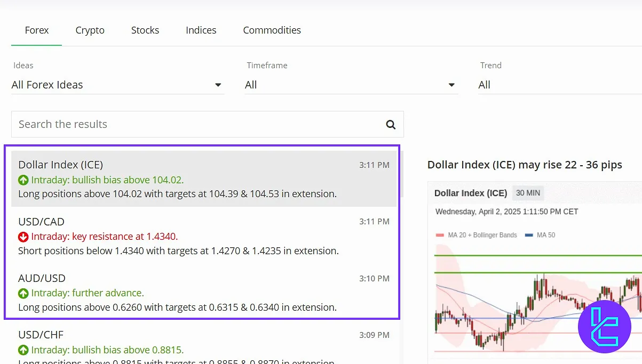
Task: Click green up arrow for Dollar Index
Action: point(23,180)
